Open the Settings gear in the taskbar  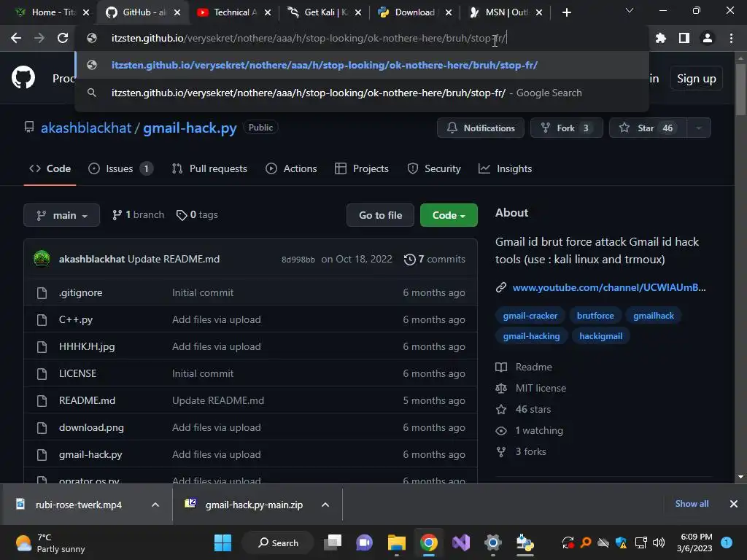(x=492, y=542)
